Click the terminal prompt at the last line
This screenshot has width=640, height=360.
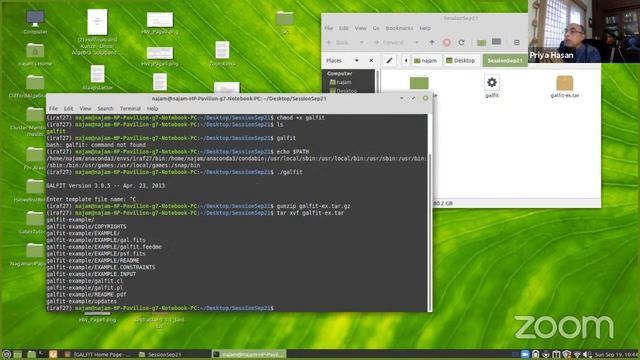click(160, 308)
